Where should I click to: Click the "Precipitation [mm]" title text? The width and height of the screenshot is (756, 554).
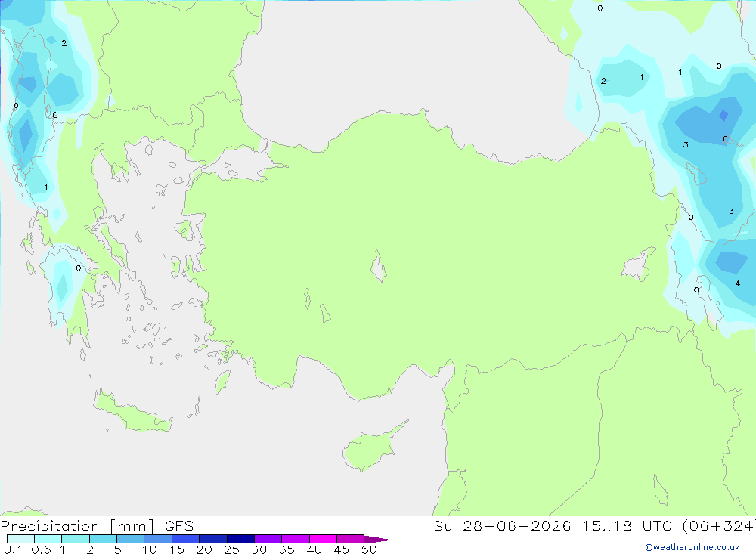[x=77, y=525]
